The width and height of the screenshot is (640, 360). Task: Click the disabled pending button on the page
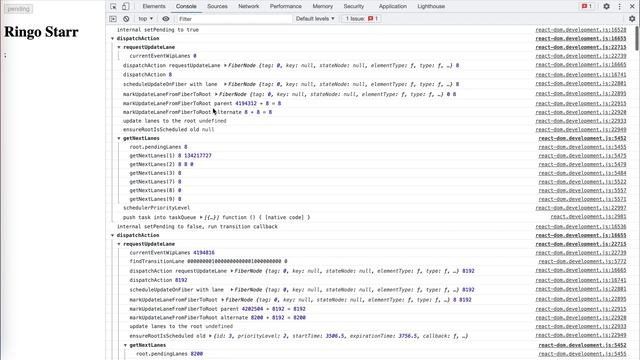pos(18,9)
